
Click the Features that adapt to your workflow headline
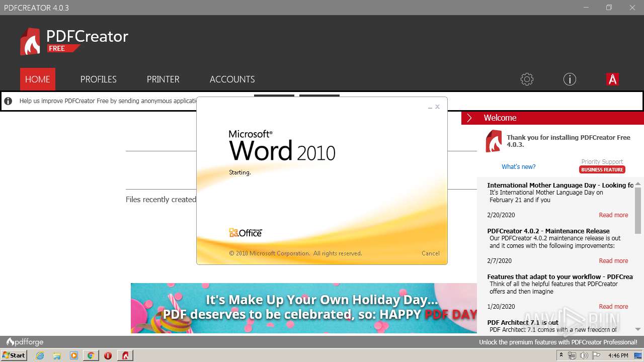(560, 277)
